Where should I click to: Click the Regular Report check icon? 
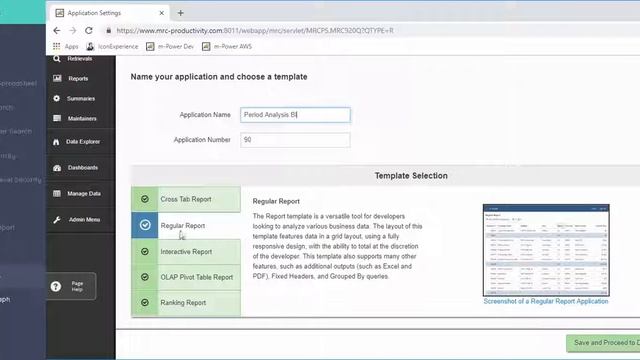145,225
